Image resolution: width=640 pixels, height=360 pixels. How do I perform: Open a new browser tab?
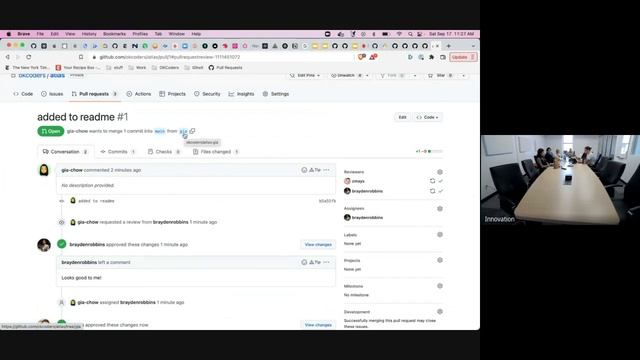pyautogui.click(x=448, y=46)
